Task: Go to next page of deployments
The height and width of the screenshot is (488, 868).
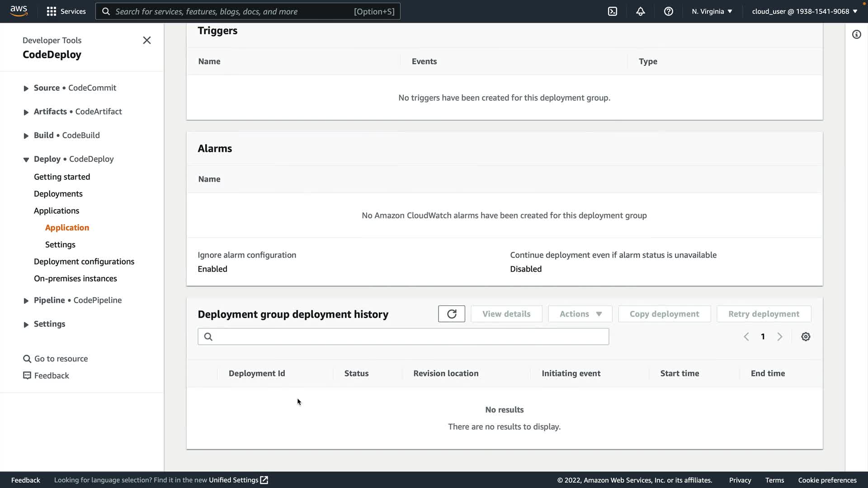Action: coord(780,337)
